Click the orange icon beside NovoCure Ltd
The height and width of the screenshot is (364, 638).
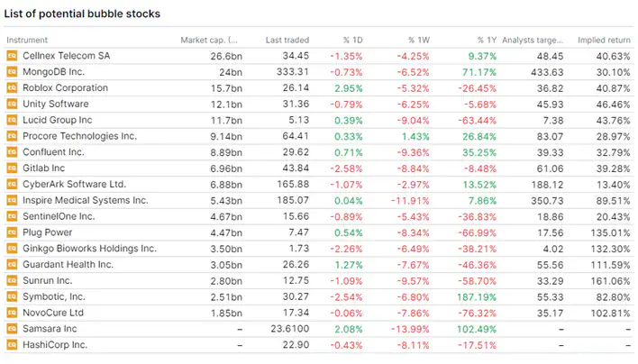pyautogui.click(x=12, y=313)
